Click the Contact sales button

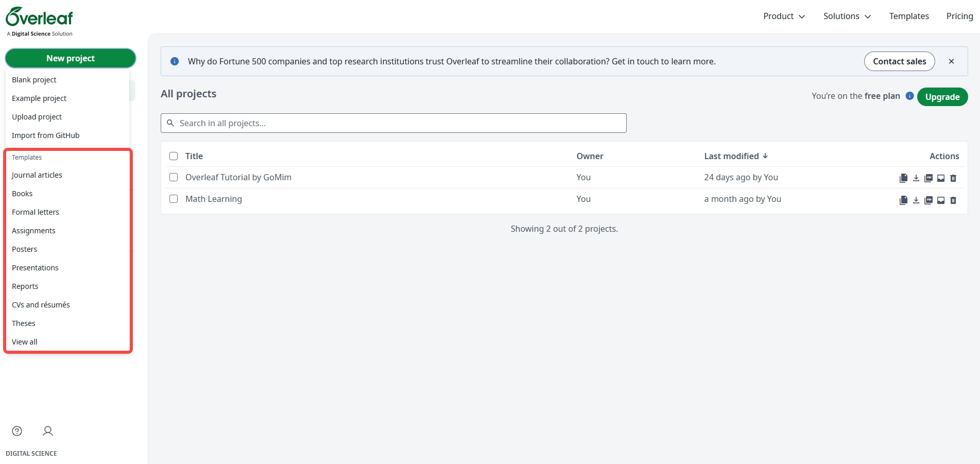899,61
